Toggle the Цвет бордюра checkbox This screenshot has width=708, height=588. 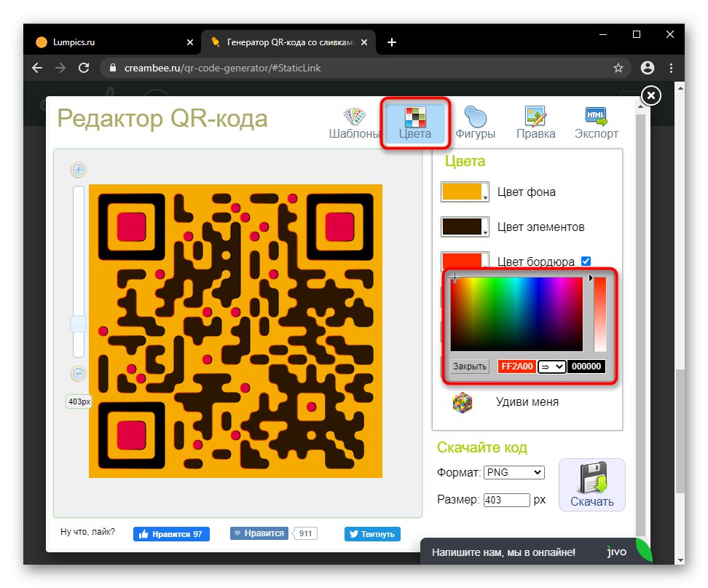[586, 261]
